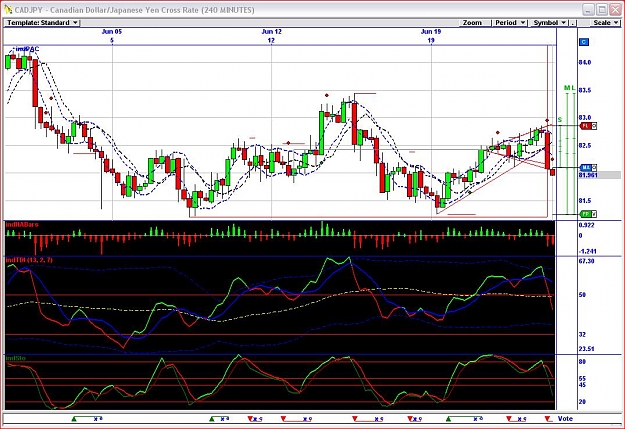Viewport: 625px width, 429px height.
Task: Click the window title CADJPY Canadian Dollar/Japanese Yen
Action: click(134, 10)
